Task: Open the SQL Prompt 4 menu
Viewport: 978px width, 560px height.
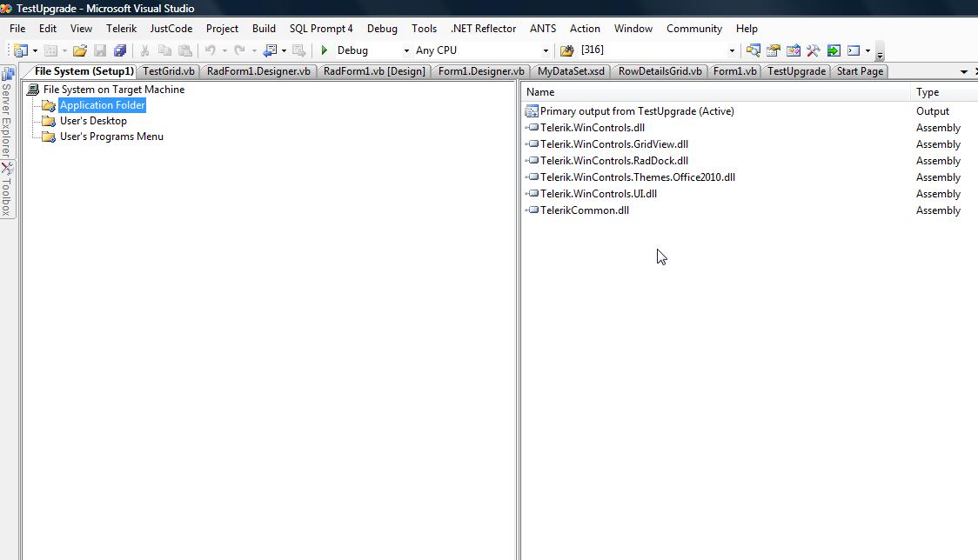Action: [x=320, y=29]
